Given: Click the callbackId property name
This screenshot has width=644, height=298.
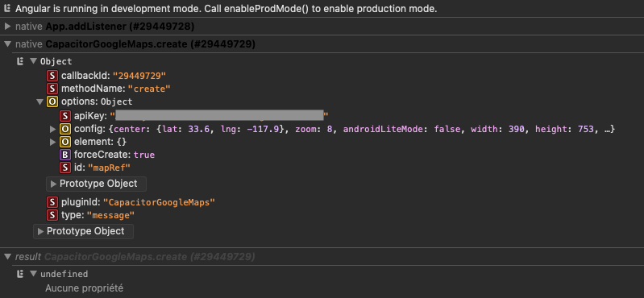Looking at the screenshot, I should [85, 76].
